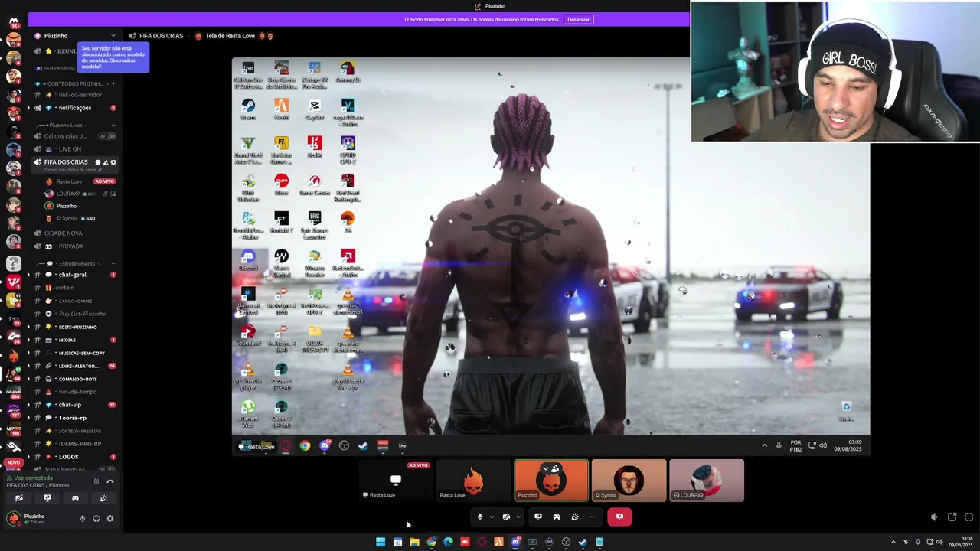
Task: Select LOURAX9 in voice channel list
Action: 80,194
